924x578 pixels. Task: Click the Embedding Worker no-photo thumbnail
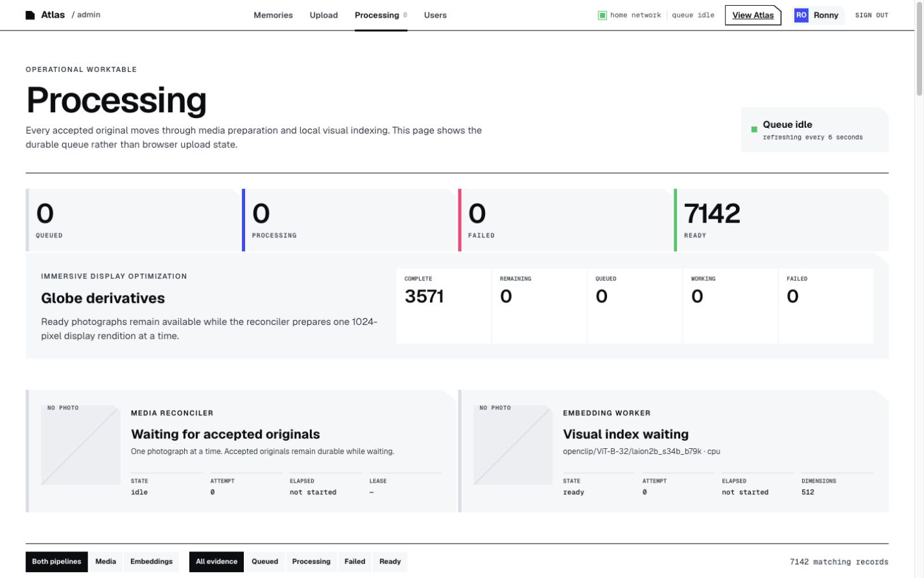click(513, 445)
